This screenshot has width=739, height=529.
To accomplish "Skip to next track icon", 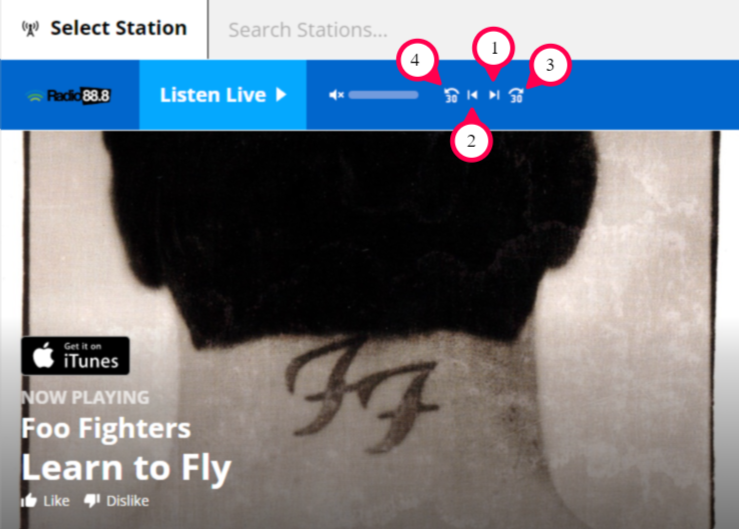I will [x=493, y=95].
